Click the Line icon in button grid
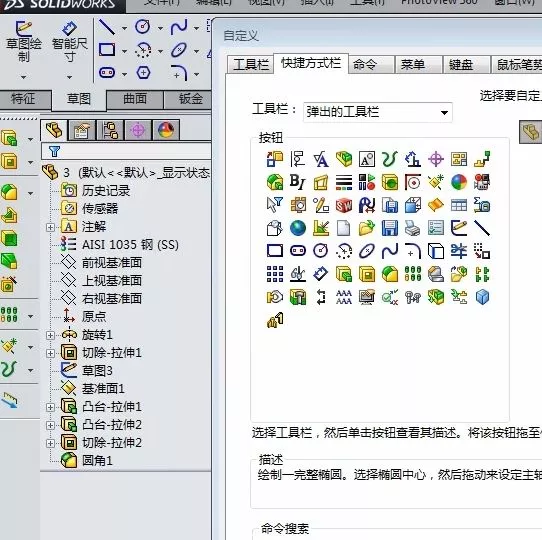Screen dimensions: 542x540 pyautogui.click(x=482, y=228)
